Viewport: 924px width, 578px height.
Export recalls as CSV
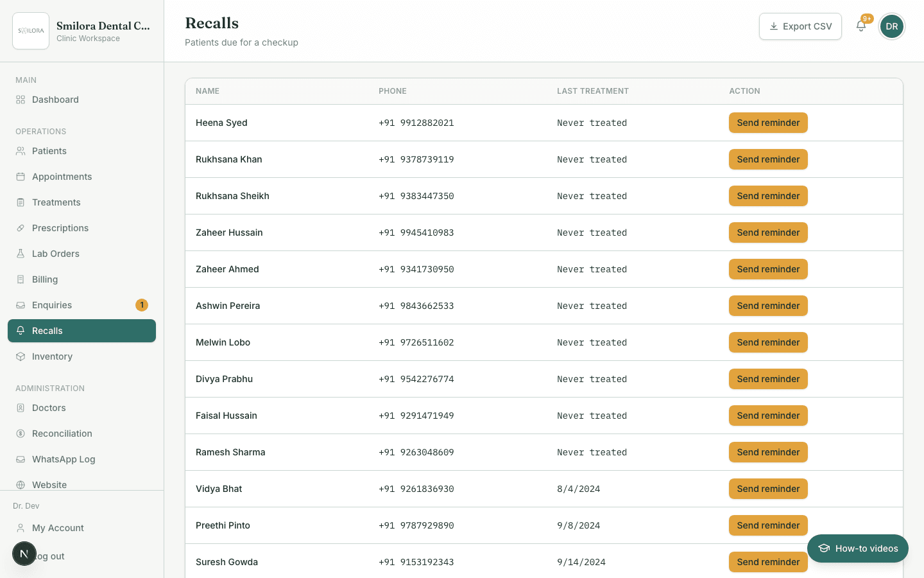pos(800,26)
